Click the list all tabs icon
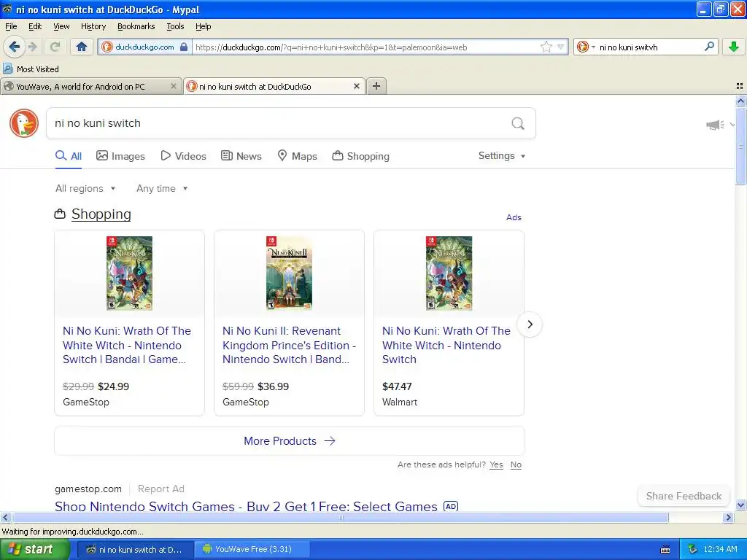747x560 pixels. pos(740,86)
